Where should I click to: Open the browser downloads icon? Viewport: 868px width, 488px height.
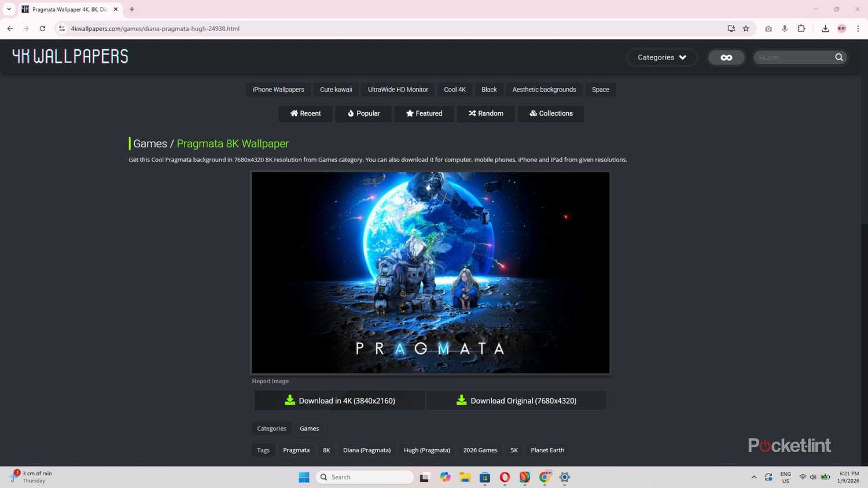click(x=825, y=28)
